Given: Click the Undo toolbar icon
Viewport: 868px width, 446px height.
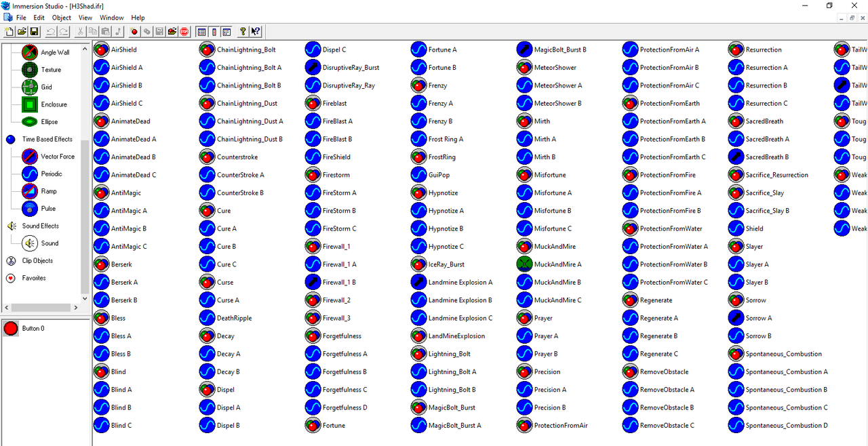Looking at the screenshot, I should click(x=51, y=31).
